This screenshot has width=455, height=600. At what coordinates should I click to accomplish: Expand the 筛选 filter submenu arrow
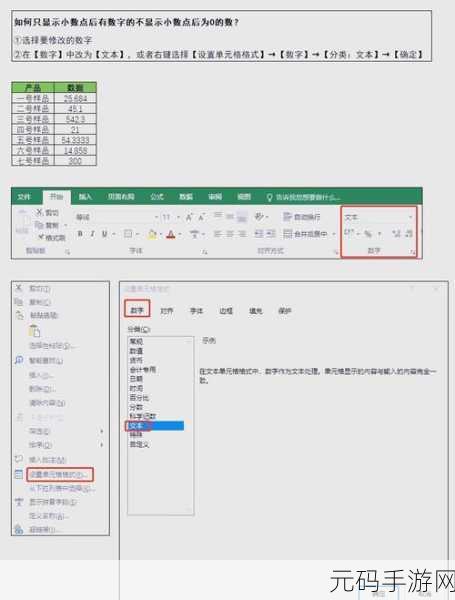point(102,432)
